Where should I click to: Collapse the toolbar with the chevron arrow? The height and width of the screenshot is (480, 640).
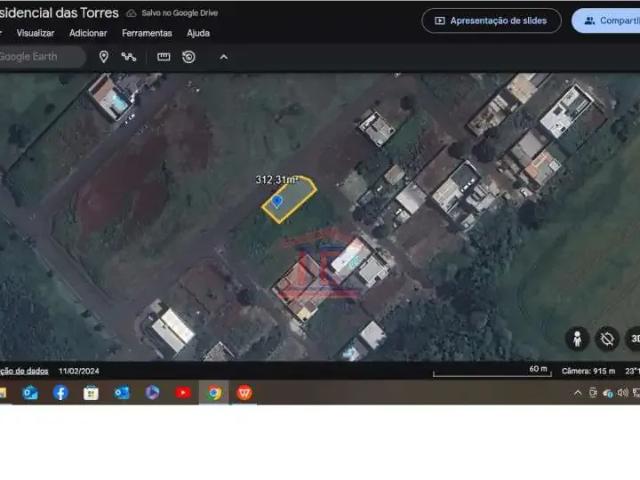(223, 57)
